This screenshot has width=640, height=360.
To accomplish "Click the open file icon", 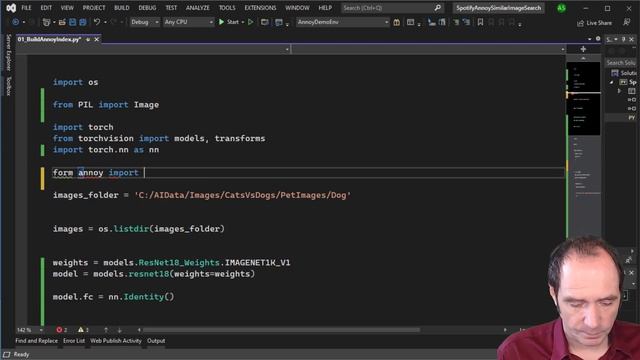I will click(62, 22).
